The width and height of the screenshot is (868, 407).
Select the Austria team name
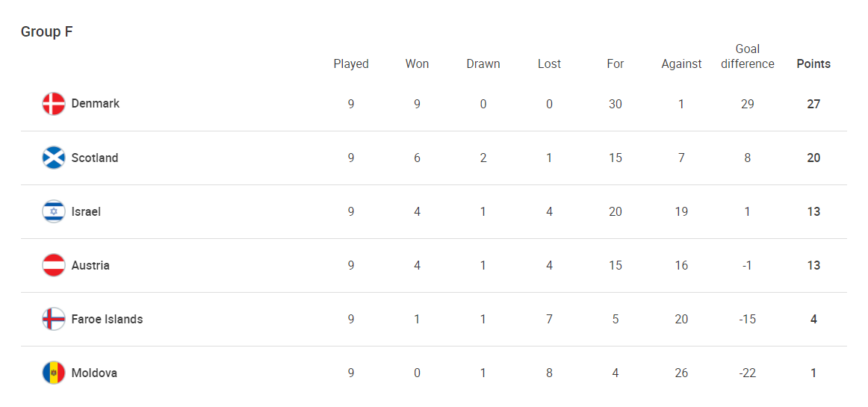(90, 265)
